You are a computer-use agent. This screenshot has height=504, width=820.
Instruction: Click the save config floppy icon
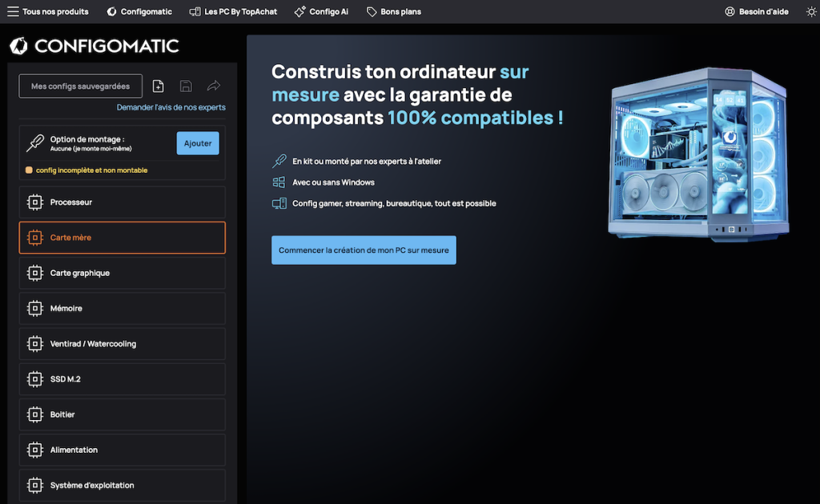pos(186,86)
